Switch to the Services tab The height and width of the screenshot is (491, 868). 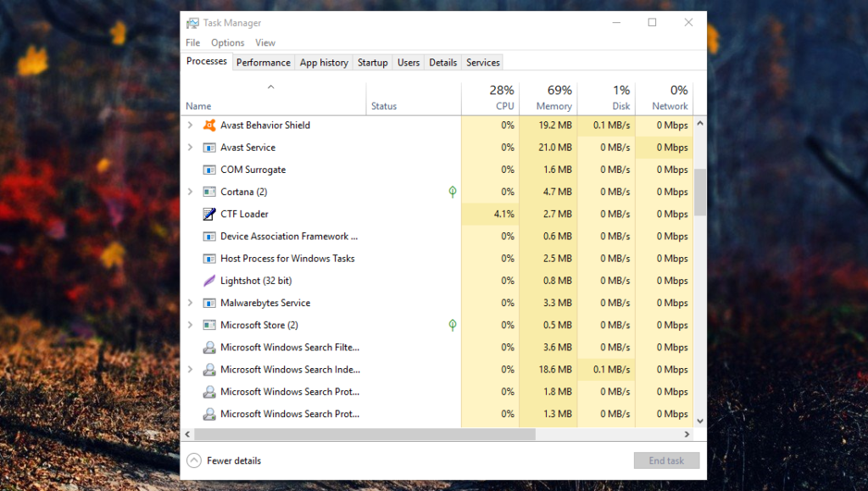[482, 63]
